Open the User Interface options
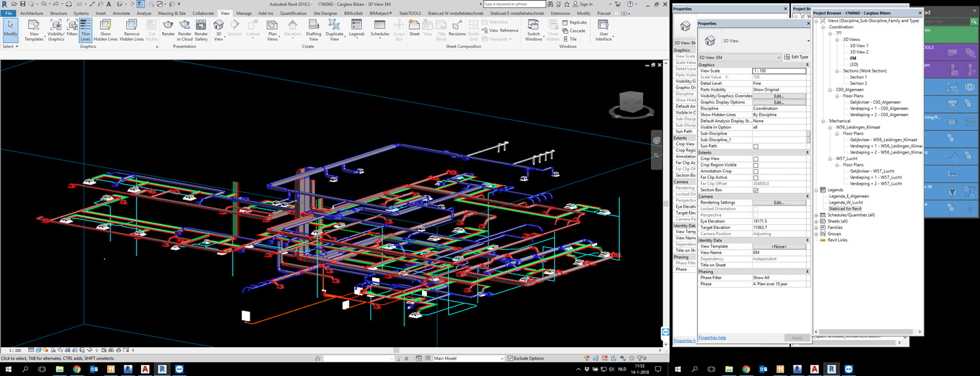The width and height of the screenshot is (980, 376). click(x=604, y=31)
